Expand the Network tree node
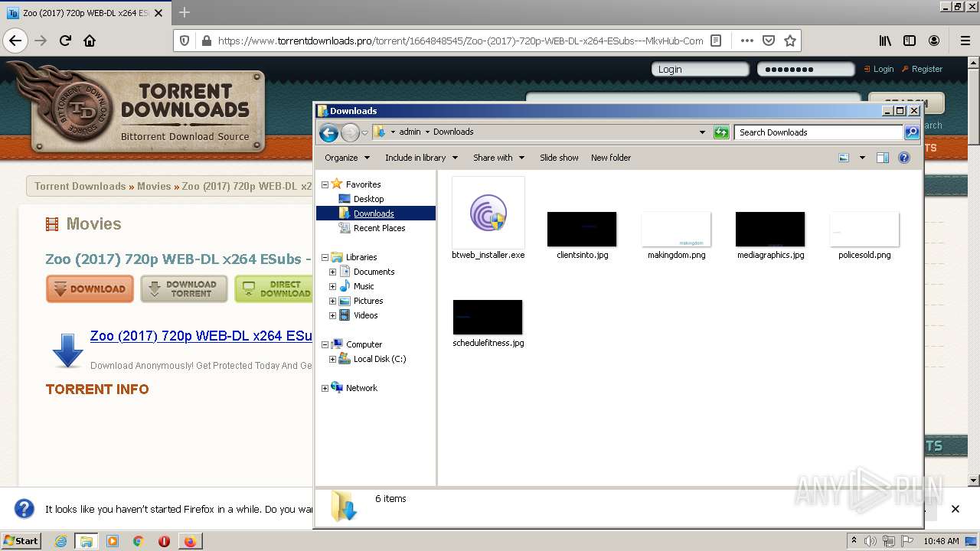 [325, 388]
